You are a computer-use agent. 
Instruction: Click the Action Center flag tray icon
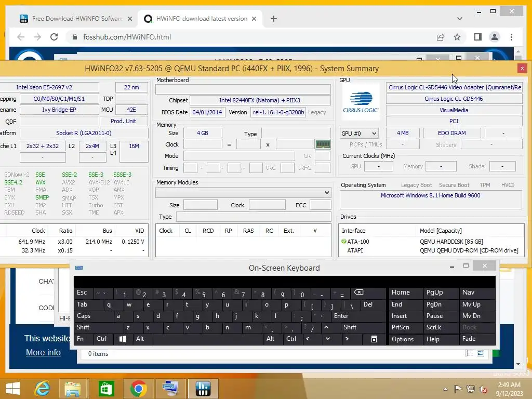458,389
